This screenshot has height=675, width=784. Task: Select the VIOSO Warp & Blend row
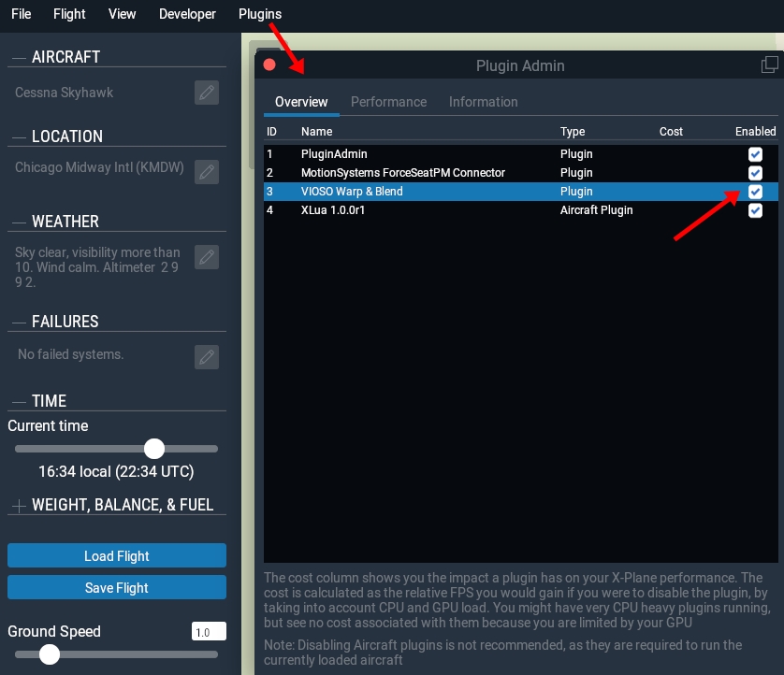pyautogui.click(x=520, y=192)
